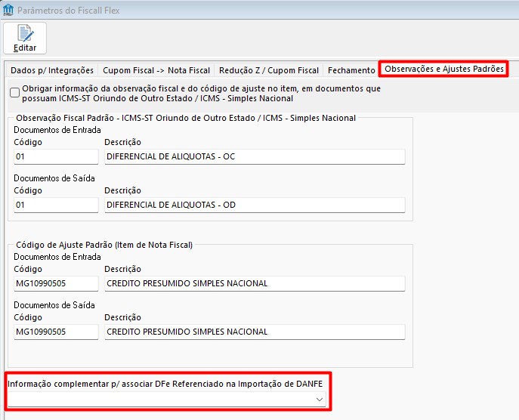Enable Obrigar informação da observação fiscal checkbox
Screen dimensions: 519x420
(14, 93)
